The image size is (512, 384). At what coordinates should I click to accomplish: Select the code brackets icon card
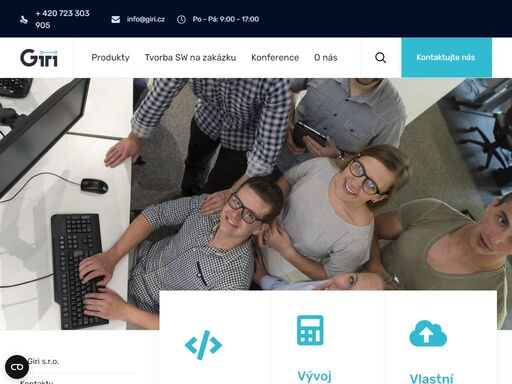tap(203, 345)
